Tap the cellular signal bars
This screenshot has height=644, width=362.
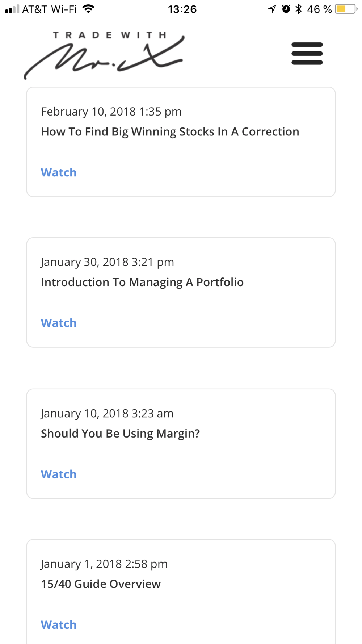(12, 9)
